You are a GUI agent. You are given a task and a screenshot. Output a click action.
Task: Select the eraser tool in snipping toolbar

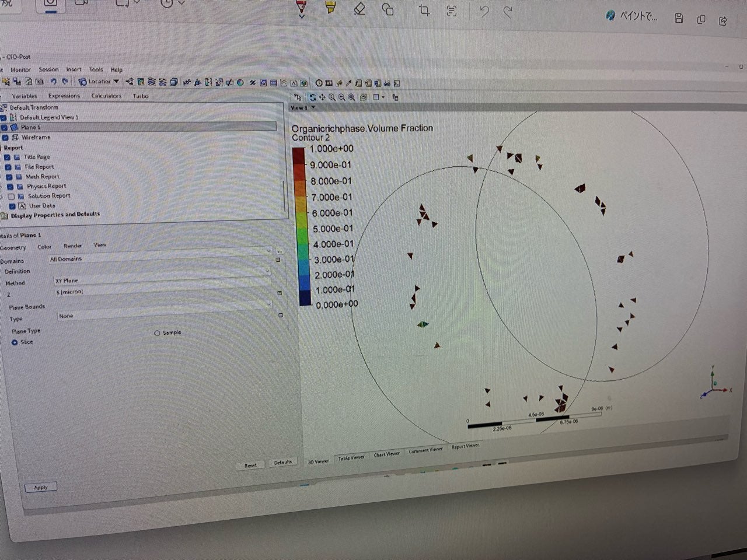(x=359, y=10)
